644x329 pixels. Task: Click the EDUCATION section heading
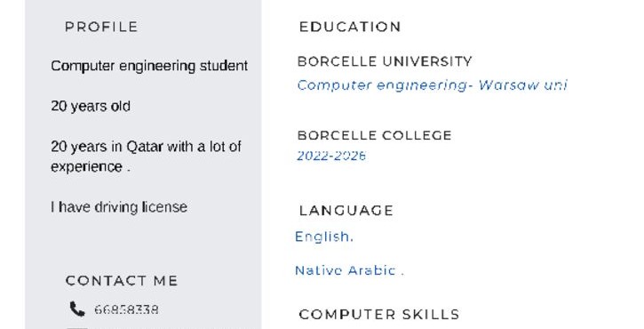point(350,27)
